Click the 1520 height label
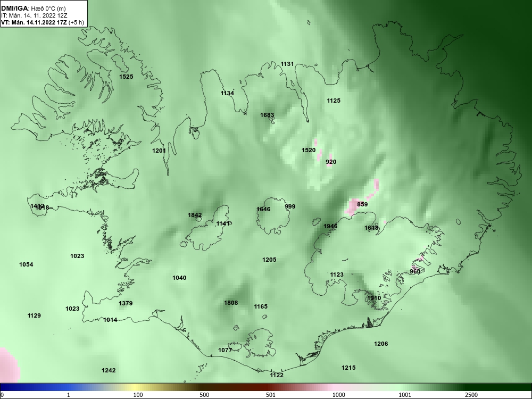 309,150
